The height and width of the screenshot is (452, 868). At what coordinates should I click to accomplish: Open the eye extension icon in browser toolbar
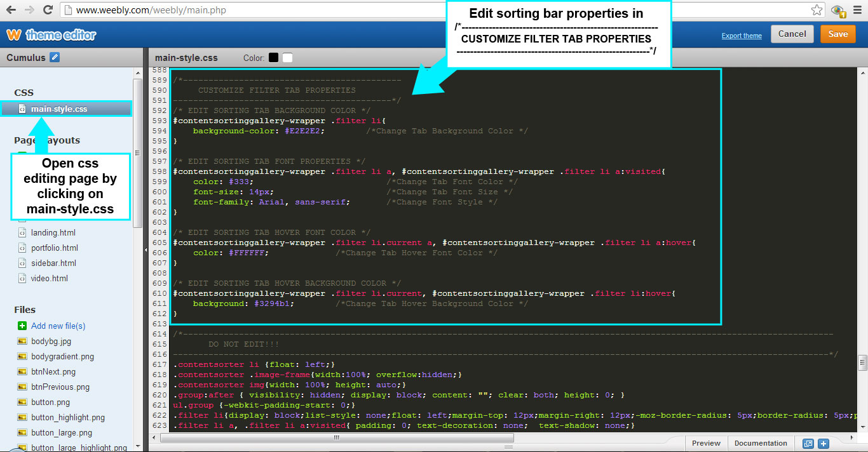coord(838,10)
